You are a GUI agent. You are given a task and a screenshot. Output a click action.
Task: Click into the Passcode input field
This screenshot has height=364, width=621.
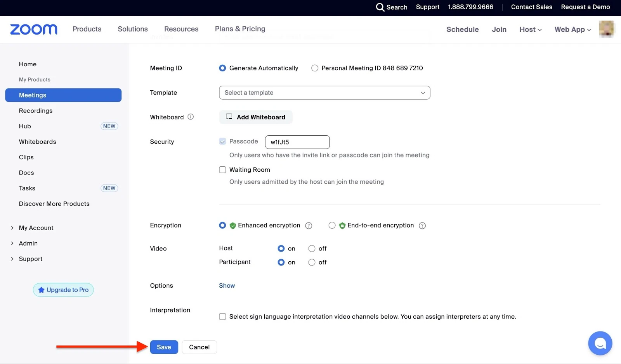point(297,142)
